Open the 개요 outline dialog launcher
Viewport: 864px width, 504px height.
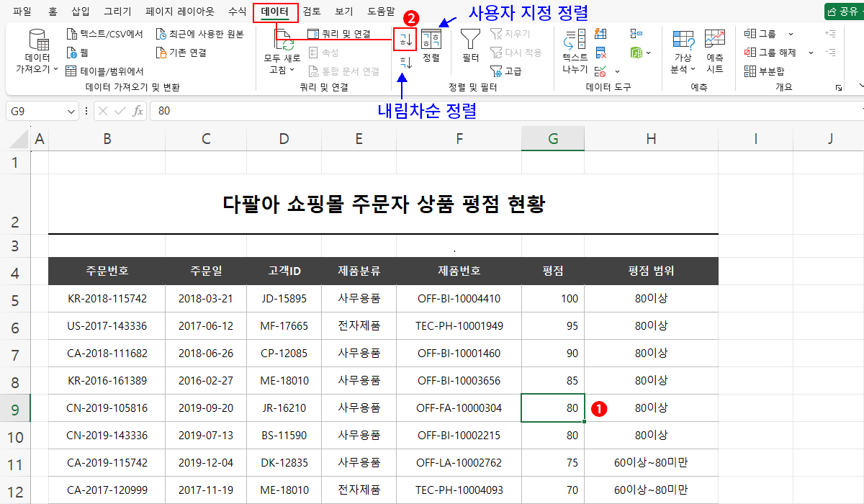pos(839,87)
